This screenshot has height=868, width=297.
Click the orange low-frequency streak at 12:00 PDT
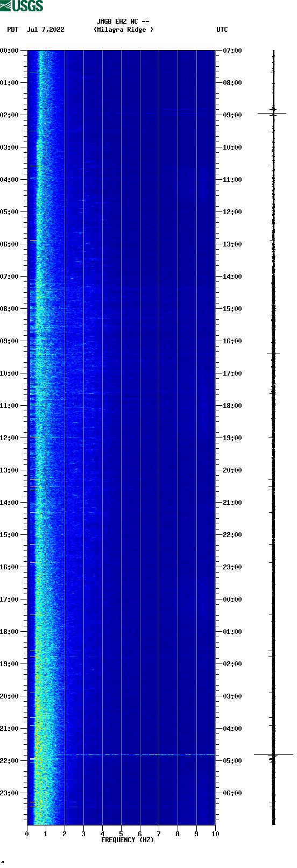coord(34,437)
